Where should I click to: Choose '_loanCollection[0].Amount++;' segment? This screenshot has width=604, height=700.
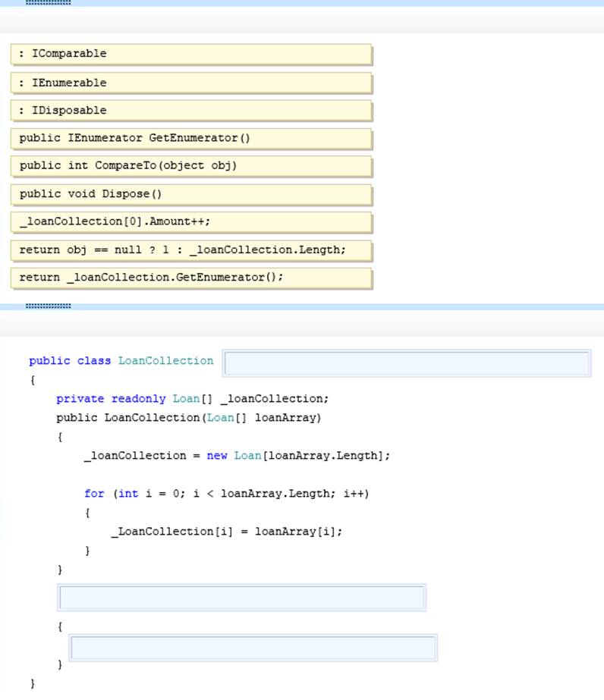coord(191,222)
